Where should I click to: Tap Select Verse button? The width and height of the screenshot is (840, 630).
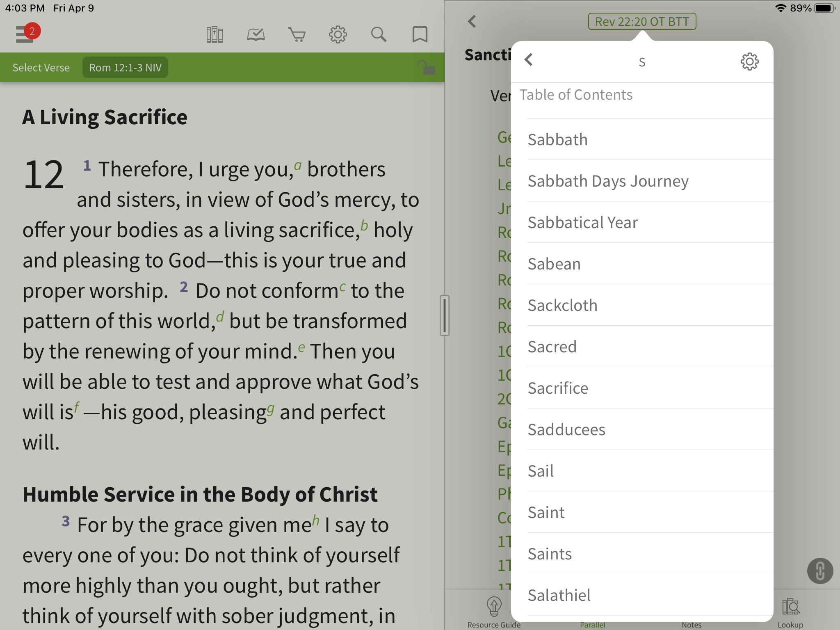(41, 68)
